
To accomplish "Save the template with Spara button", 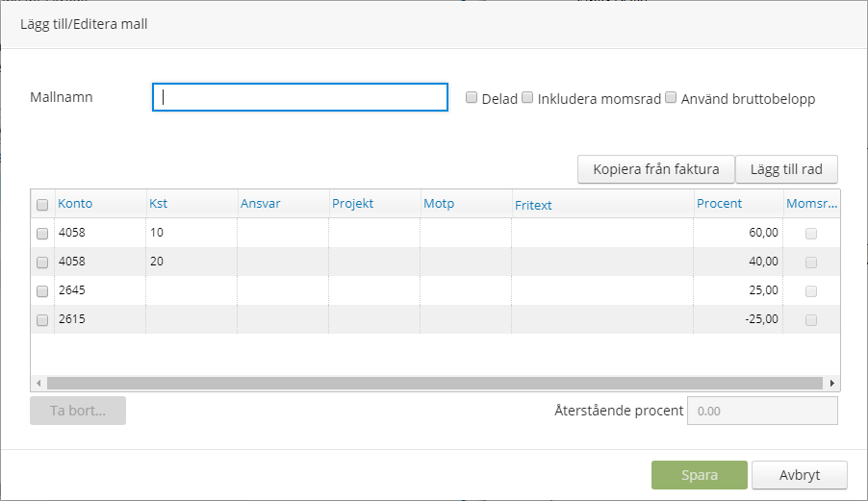I will click(x=700, y=475).
